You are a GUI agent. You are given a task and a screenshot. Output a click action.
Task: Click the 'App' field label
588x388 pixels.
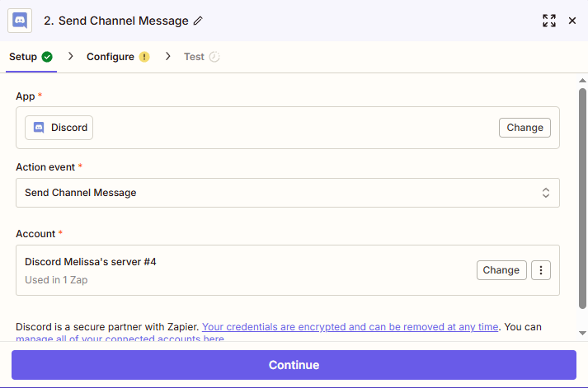coord(25,96)
